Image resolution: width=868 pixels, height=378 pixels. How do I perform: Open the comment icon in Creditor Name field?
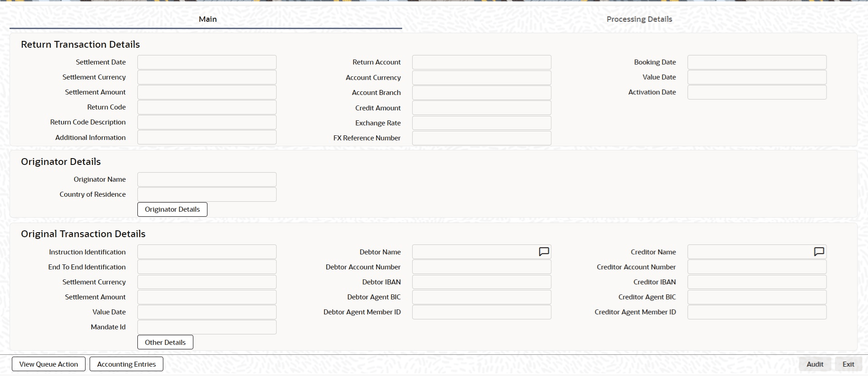819,252
